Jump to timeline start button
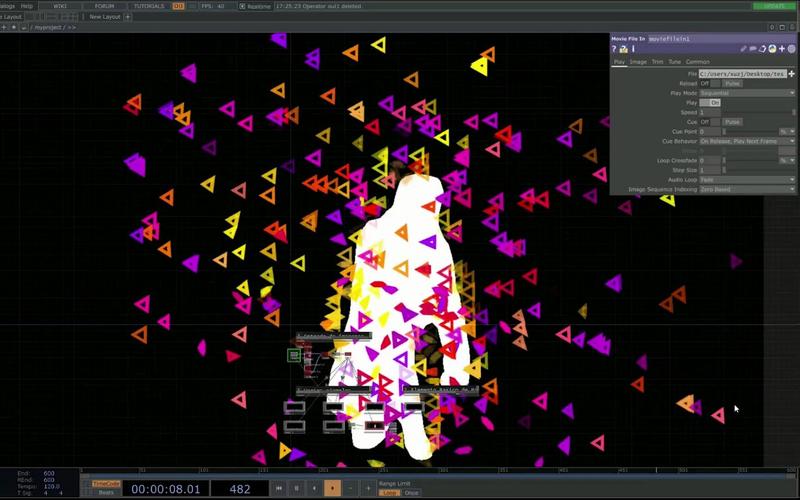This screenshot has height=500, width=800. tap(279, 488)
